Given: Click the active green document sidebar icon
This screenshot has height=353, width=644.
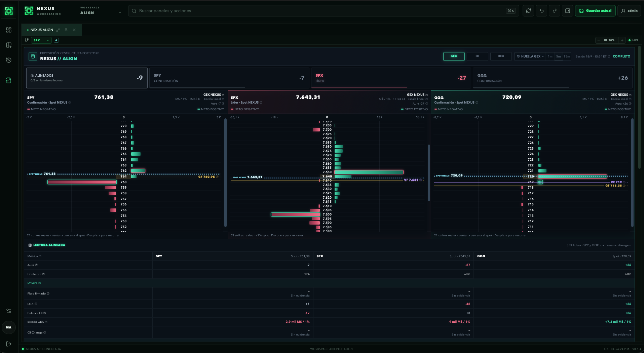Looking at the screenshot, I should (x=9, y=80).
